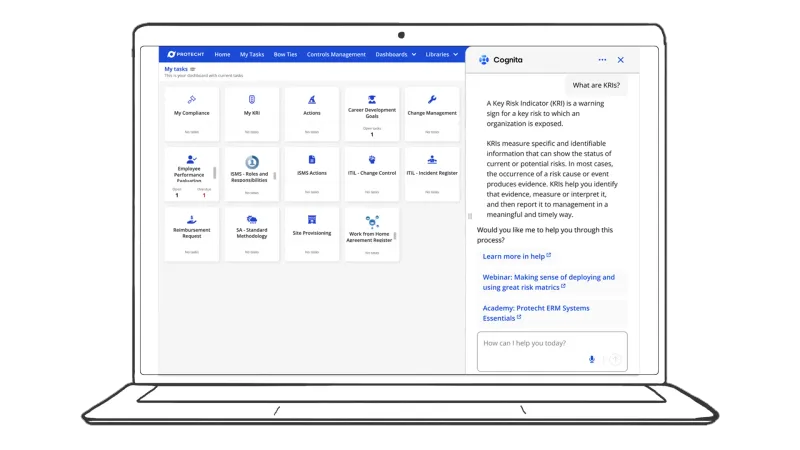
Task: Open Work from Home Agreement Register icon
Action: coord(372,222)
